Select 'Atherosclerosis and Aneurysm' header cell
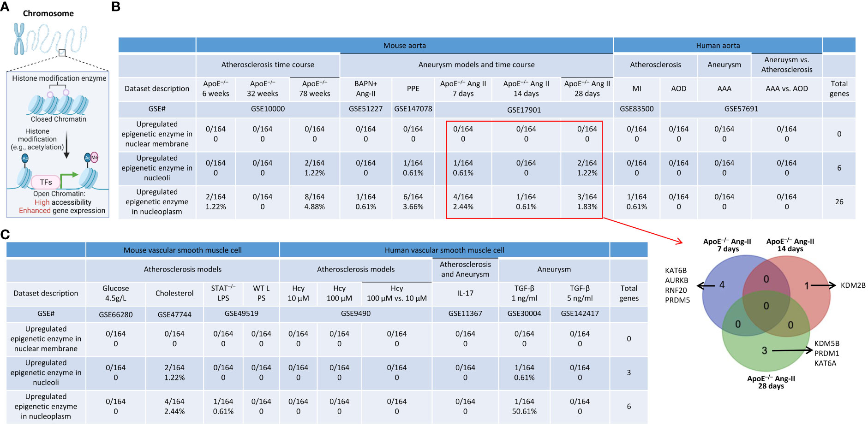Image resolution: width=868 pixels, height=426 pixels. point(465,269)
